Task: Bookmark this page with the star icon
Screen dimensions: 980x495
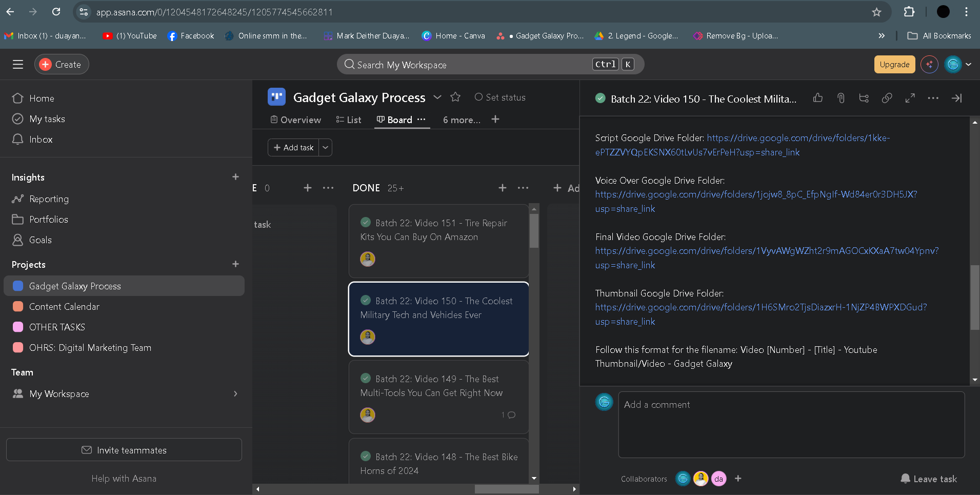Action: point(877,12)
